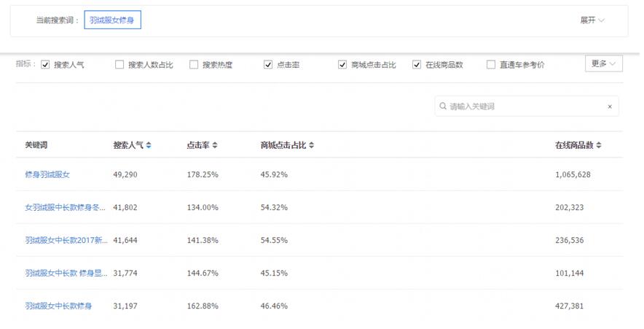Uncheck the 在线商品数 checkbox
644x329 pixels.
coord(417,65)
